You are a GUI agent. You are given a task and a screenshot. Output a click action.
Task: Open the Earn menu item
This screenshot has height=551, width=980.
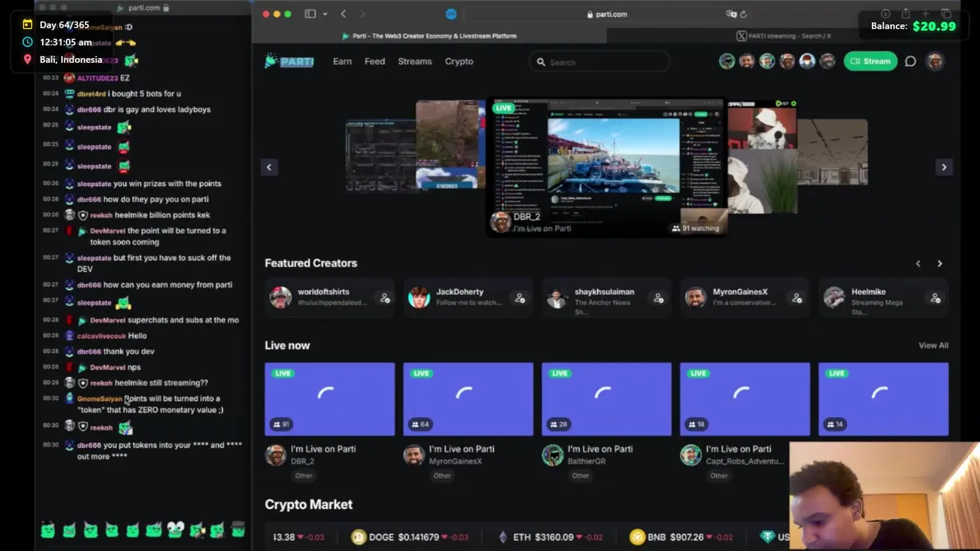[342, 61]
